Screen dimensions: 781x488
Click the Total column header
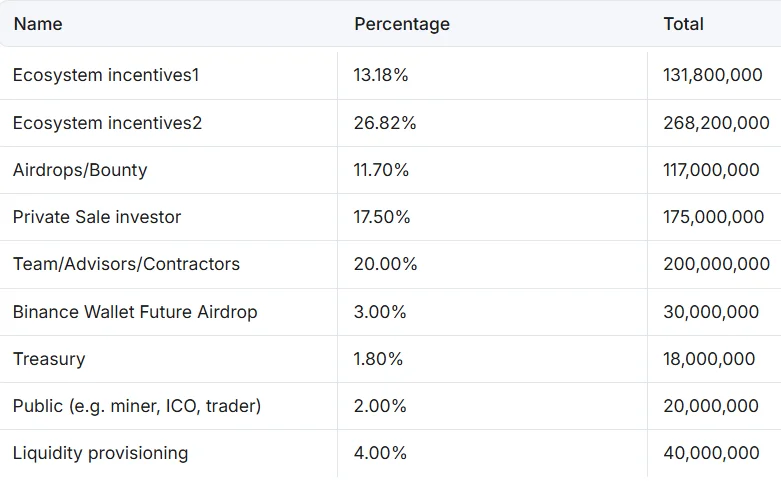[x=684, y=24]
